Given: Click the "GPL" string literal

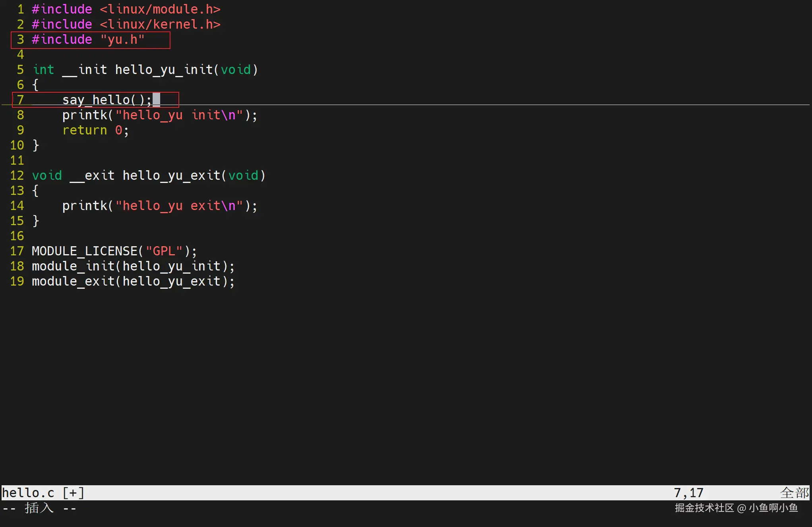Looking at the screenshot, I should [164, 251].
